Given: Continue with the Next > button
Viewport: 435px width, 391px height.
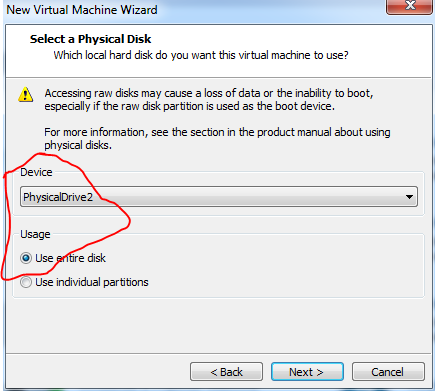Looking at the screenshot, I should pos(307,372).
